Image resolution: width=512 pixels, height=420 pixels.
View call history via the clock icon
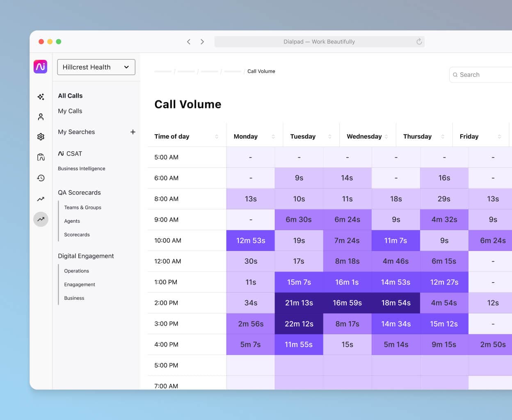point(41,178)
